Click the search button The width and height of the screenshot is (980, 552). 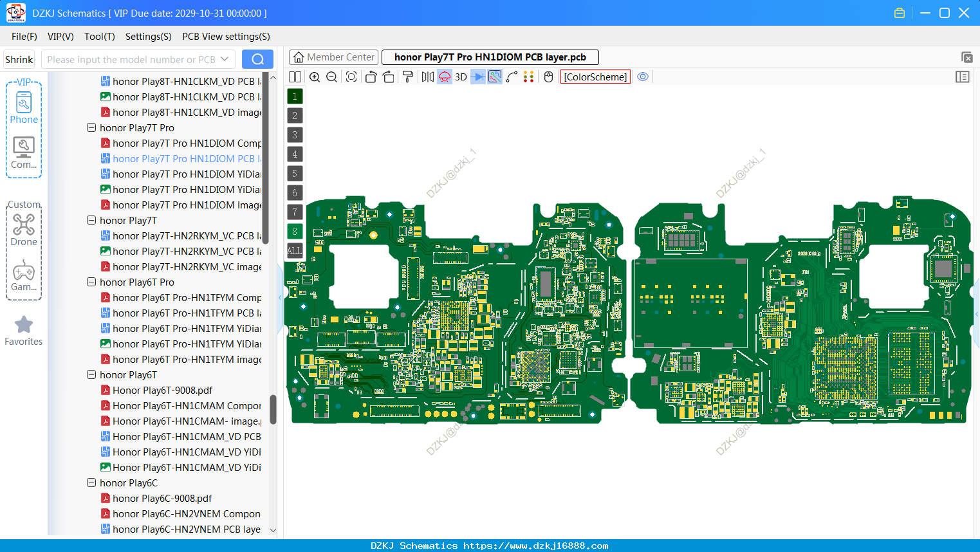tap(257, 59)
